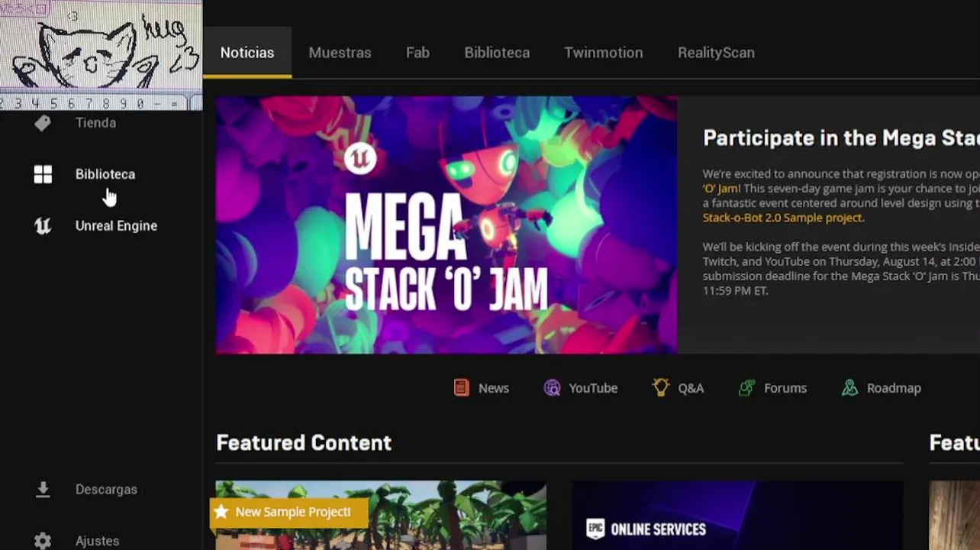Image resolution: width=980 pixels, height=550 pixels.
Task: Follow the Stack-o-Bot 2.0 Sample project link
Action: pos(783,218)
